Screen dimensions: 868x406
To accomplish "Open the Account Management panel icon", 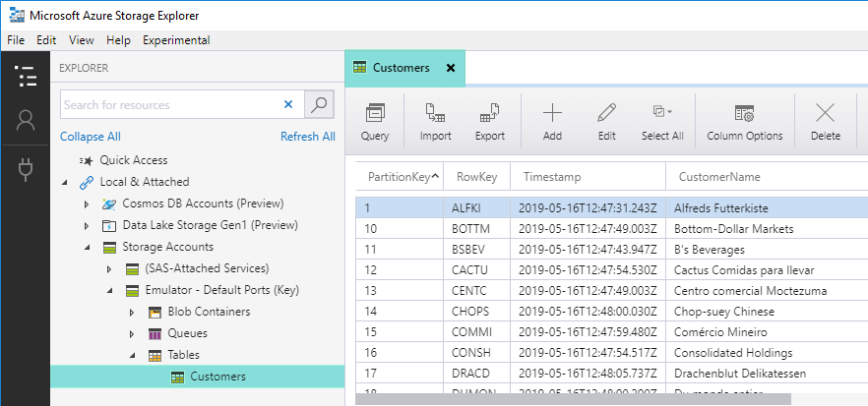I will pyautogui.click(x=25, y=120).
